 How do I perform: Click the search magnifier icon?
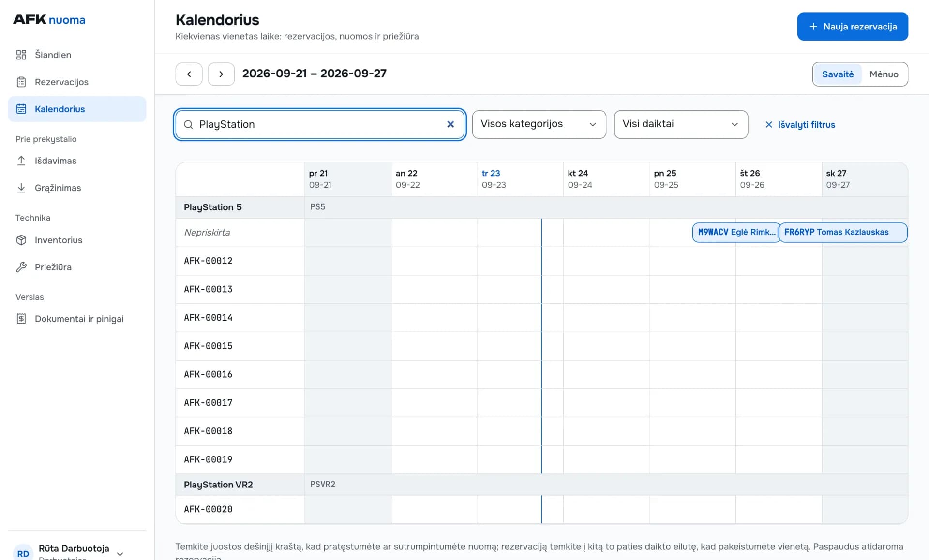[x=188, y=124]
